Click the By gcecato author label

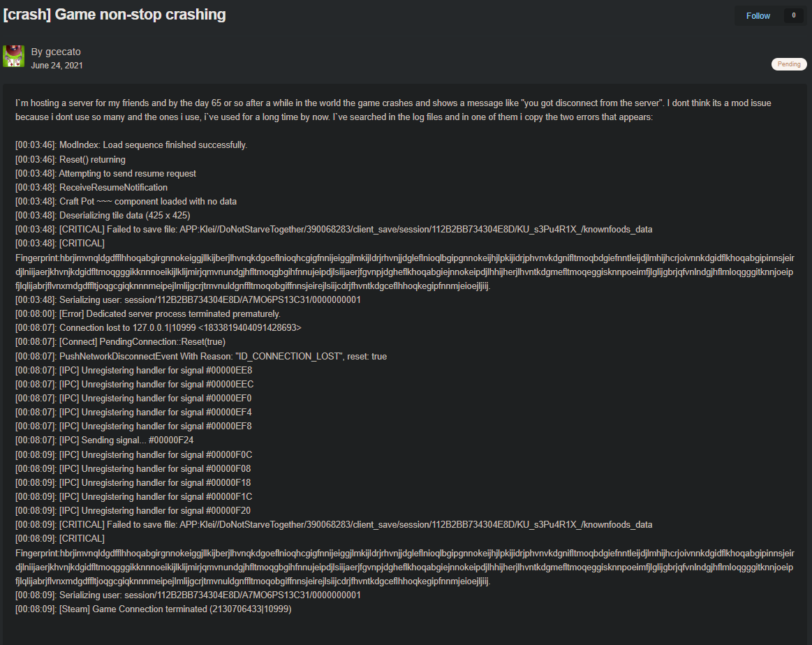56,52
